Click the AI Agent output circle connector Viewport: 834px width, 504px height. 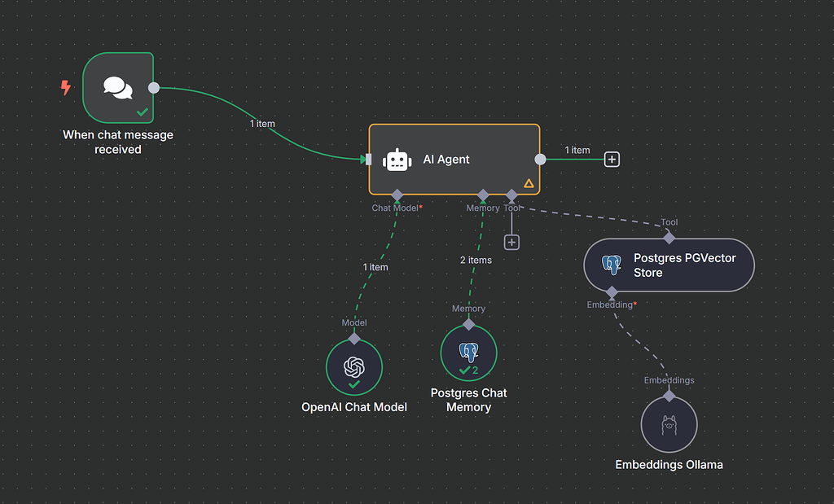tap(539, 159)
